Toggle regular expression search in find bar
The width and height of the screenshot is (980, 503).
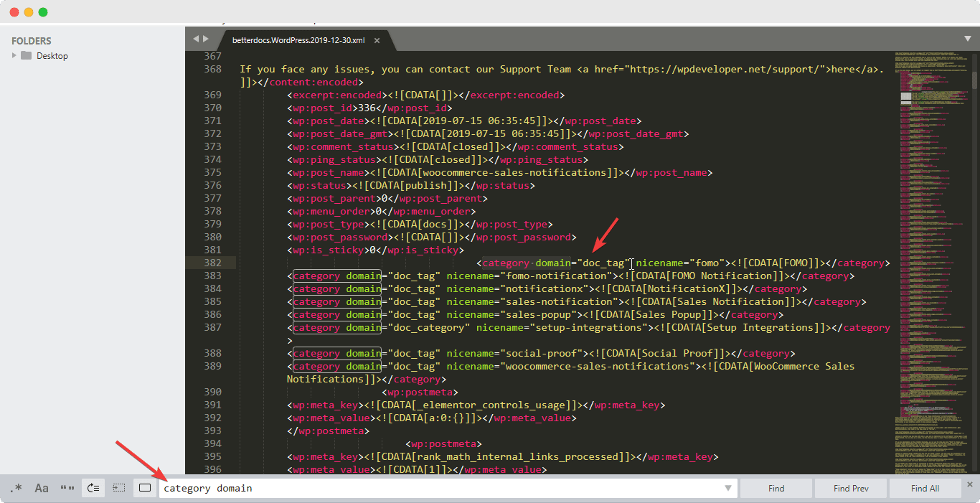click(16, 487)
